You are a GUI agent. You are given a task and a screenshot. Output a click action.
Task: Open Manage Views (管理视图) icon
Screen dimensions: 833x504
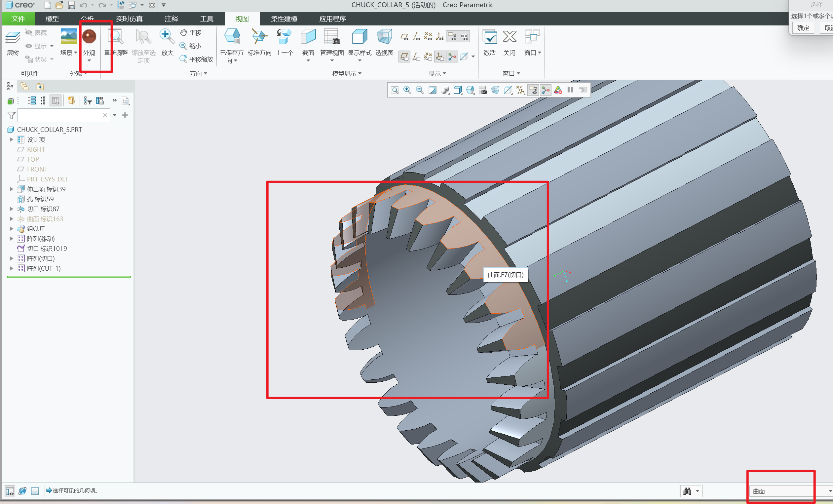point(331,36)
